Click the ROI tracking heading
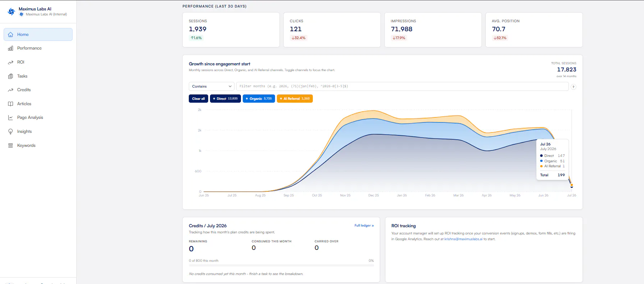 point(403,226)
